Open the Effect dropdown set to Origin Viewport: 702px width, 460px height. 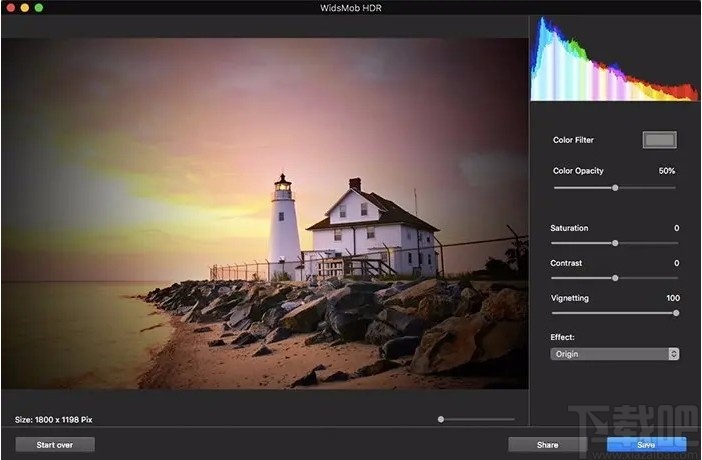pos(615,354)
